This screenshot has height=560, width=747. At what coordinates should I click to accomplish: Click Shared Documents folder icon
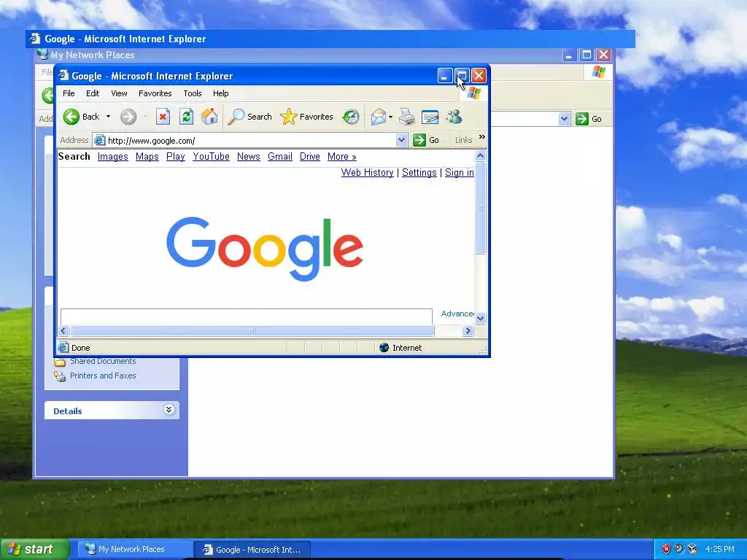(x=60, y=362)
